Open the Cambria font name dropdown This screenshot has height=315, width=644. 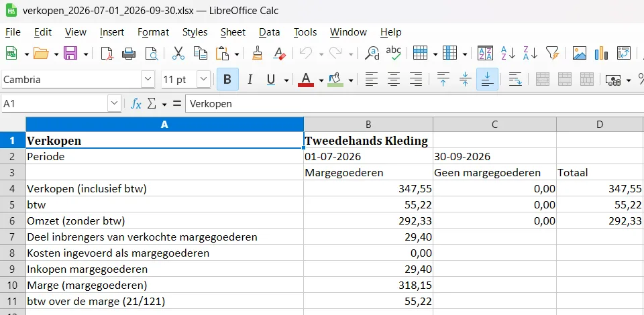[148, 79]
